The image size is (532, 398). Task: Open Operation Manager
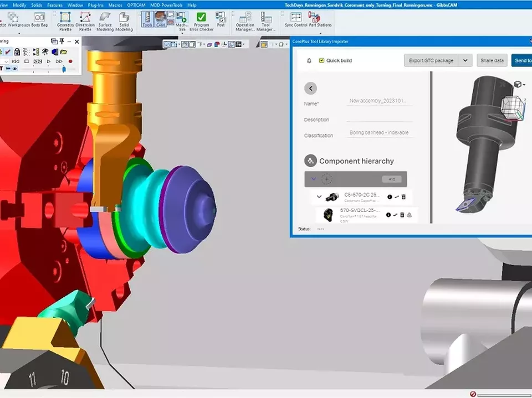click(x=245, y=22)
